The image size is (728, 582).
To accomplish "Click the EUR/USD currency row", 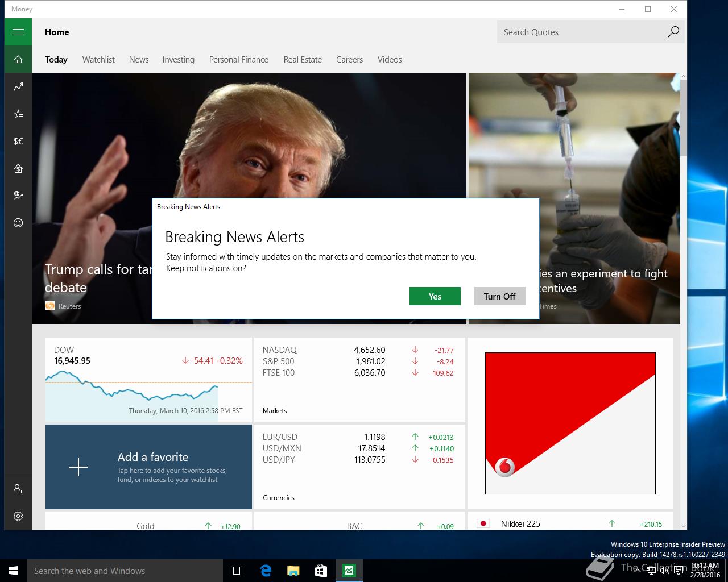I will 358,437.
